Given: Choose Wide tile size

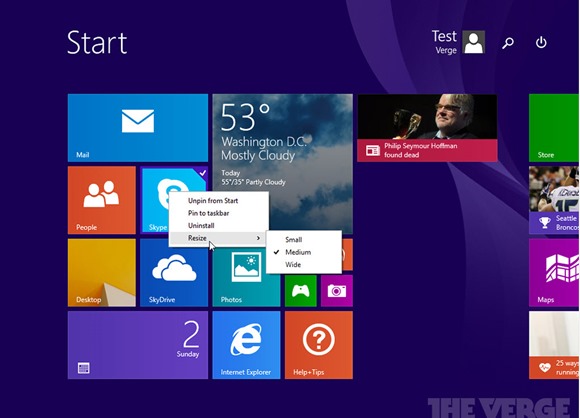Looking at the screenshot, I should click(x=304, y=264).
